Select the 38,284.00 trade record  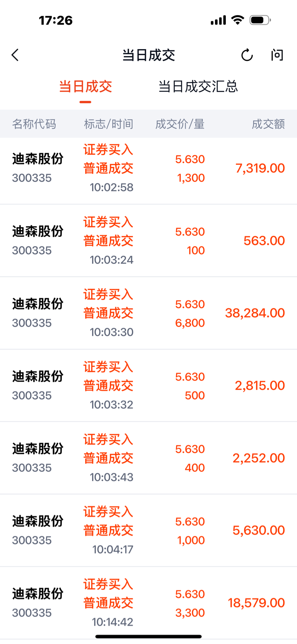pos(148,313)
